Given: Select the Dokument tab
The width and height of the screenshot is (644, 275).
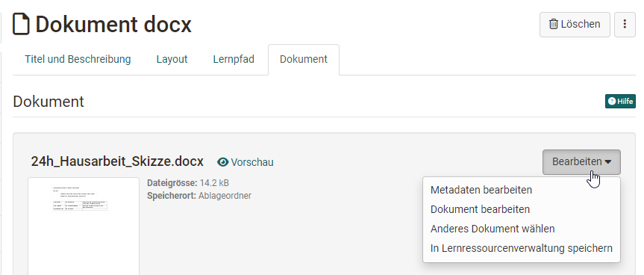Looking at the screenshot, I should pyautogui.click(x=304, y=59).
